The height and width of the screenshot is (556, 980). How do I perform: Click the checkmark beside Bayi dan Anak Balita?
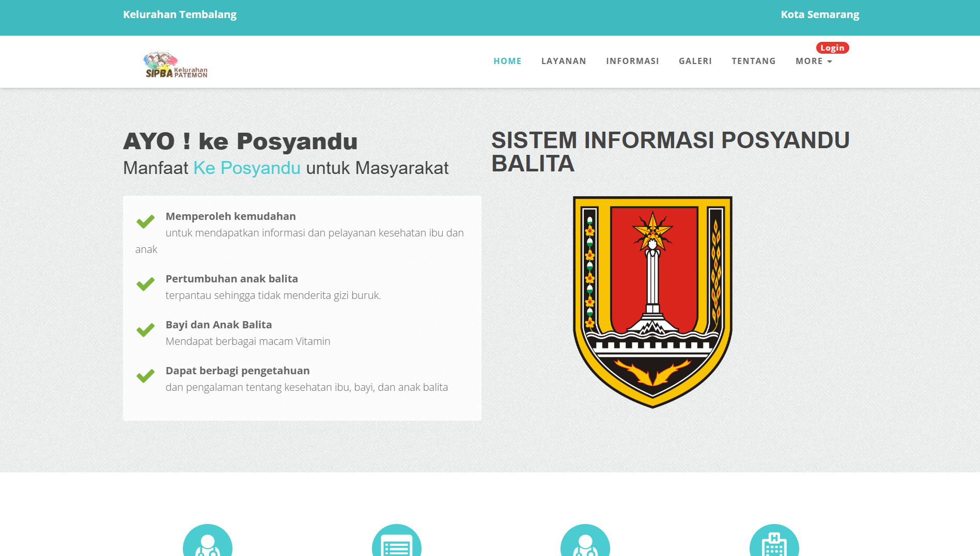pyautogui.click(x=146, y=330)
